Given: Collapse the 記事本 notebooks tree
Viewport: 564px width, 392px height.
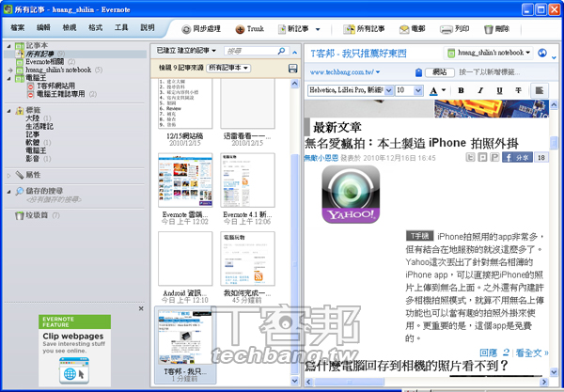Looking at the screenshot, I should [x=9, y=46].
